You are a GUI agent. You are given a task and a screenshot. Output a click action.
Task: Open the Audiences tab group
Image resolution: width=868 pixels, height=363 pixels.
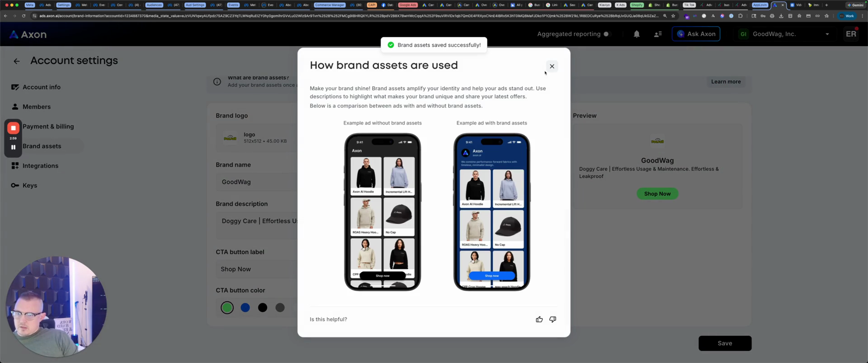click(x=154, y=5)
